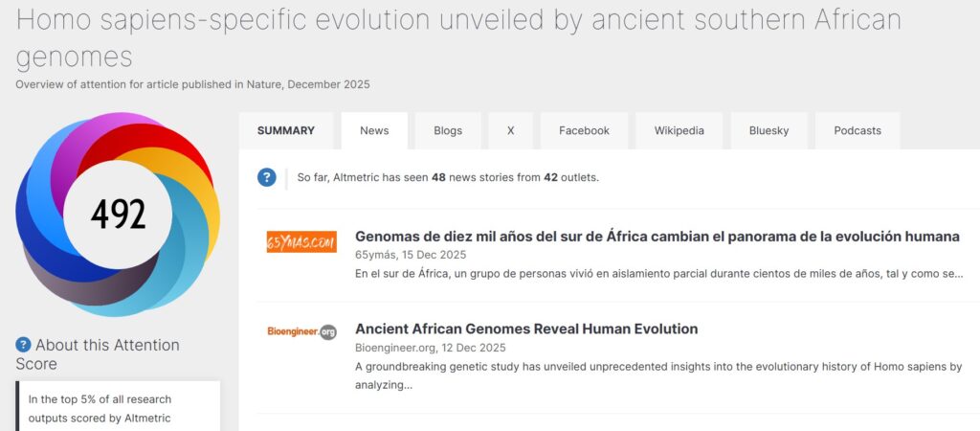Screen dimensions: 980x431
Task: Click the question mark icon beside news count
Action: pyautogui.click(x=267, y=177)
